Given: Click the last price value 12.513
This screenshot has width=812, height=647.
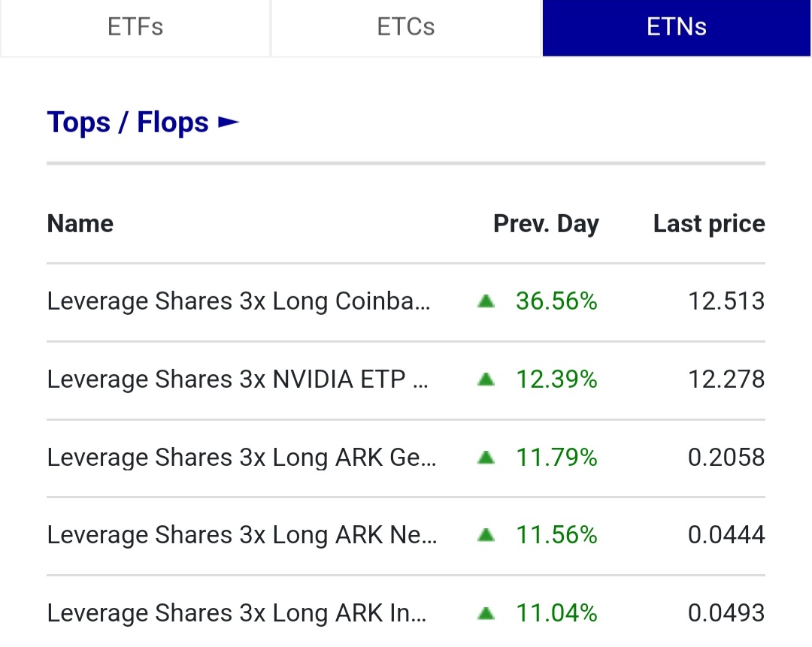Looking at the screenshot, I should click(726, 301).
